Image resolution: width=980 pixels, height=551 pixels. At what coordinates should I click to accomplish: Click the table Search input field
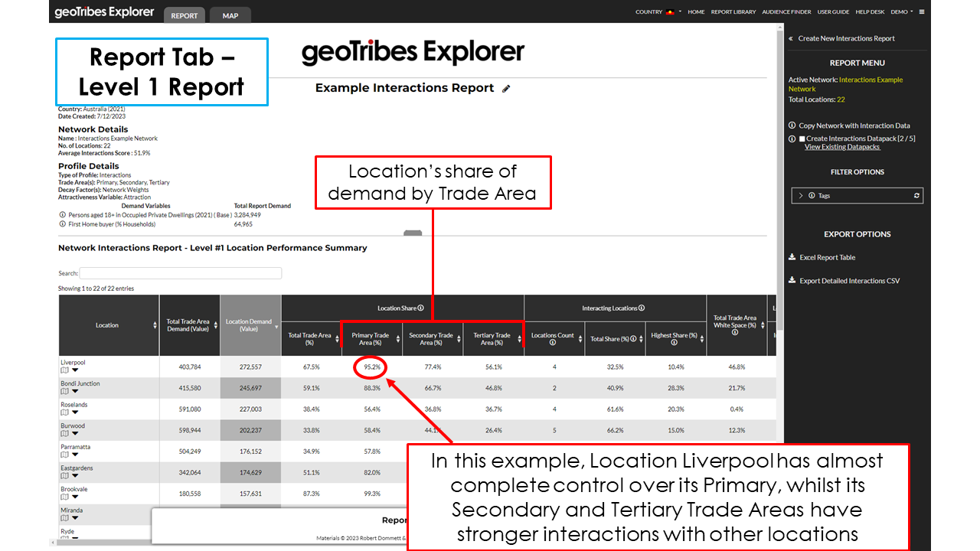pyautogui.click(x=181, y=273)
